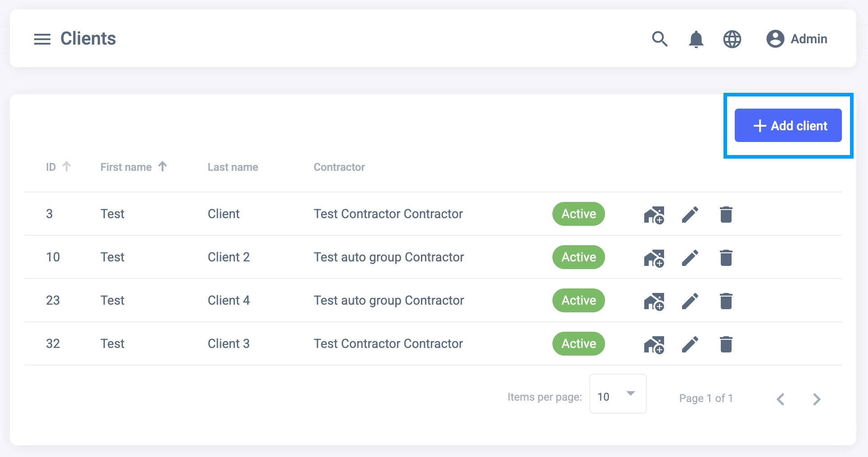Go to the next page
The width and height of the screenshot is (868, 457).
[816, 399]
